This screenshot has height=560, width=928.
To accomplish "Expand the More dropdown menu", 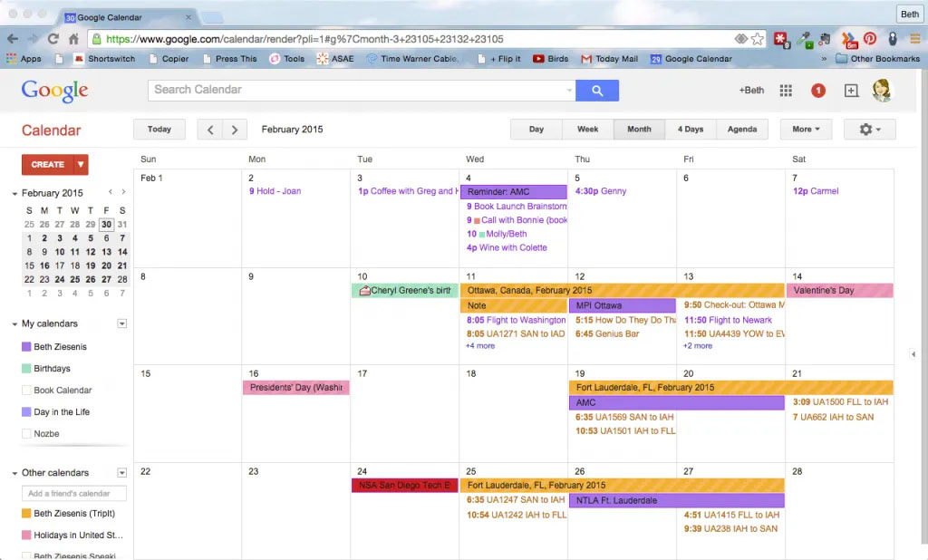I will [x=805, y=130].
